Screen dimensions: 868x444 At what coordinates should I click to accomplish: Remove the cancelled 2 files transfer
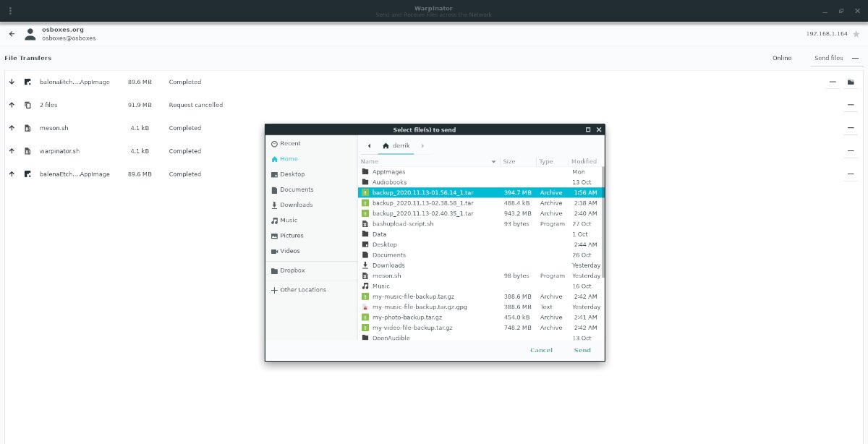[x=851, y=106]
